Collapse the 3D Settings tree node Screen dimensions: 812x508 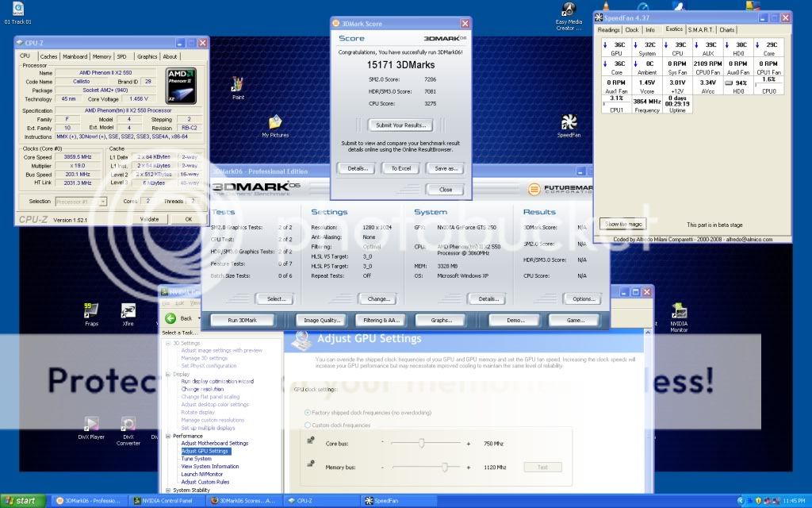point(168,343)
